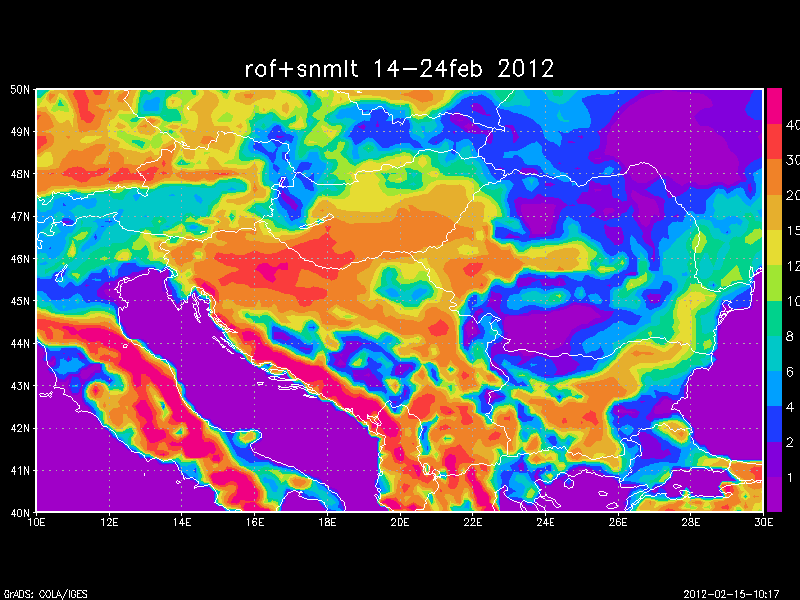The image size is (800, 600).
Task: Click the longitude label '22E'
Action: tap(472, 522)
